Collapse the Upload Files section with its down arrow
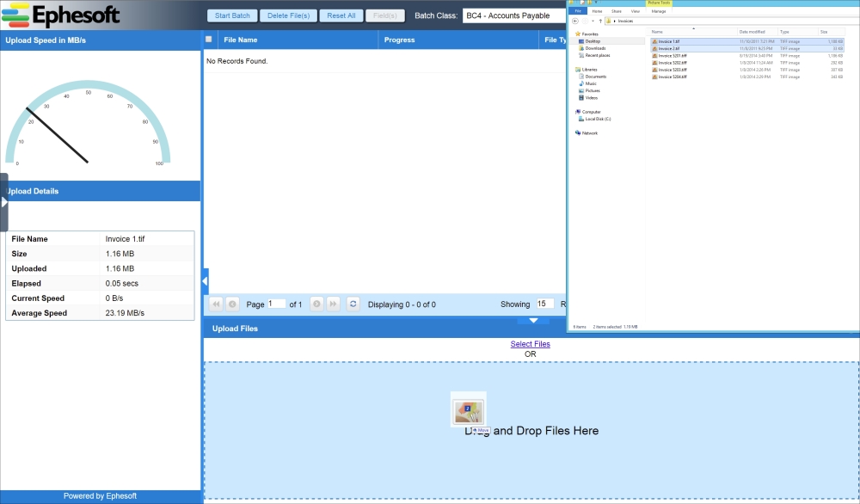The image size is (860, 504). tap(533, 321)
